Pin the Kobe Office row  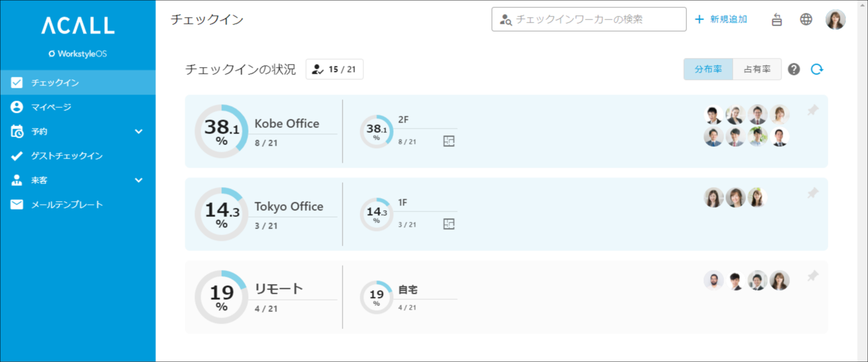pyautogui.click(x=813, y=111)
